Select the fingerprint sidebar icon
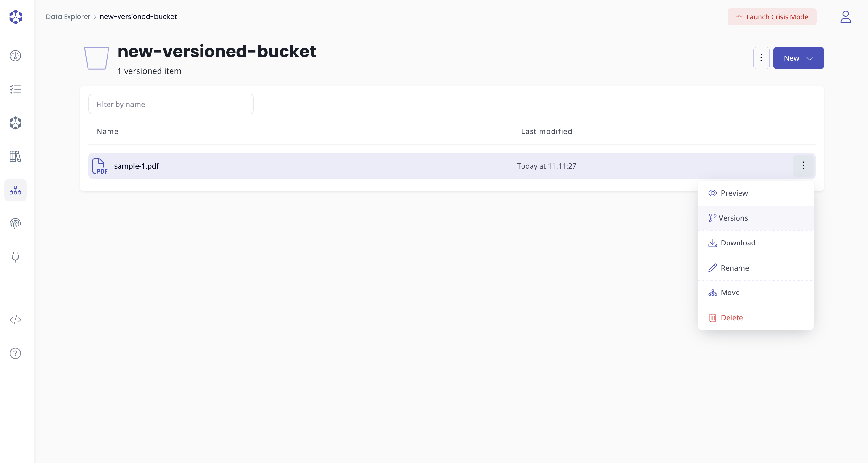Viewport: 868px width, 463px height. 15,223
